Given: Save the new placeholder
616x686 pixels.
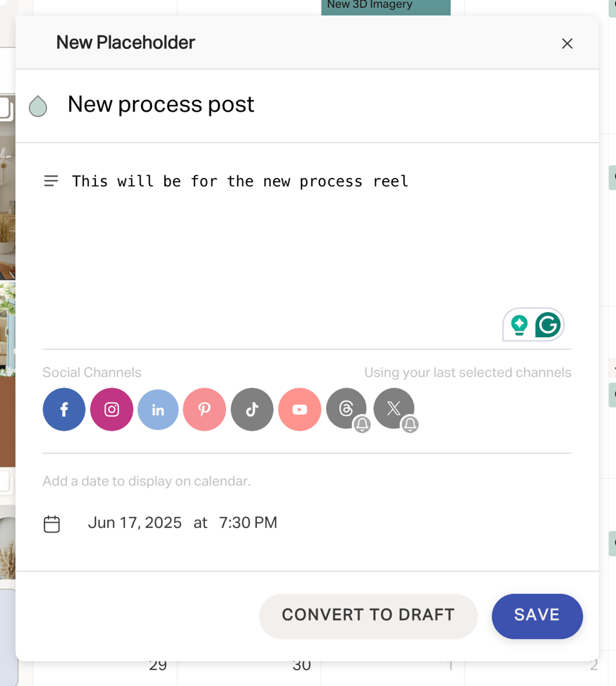Looking at the screenshot, I should coord(537,616).
